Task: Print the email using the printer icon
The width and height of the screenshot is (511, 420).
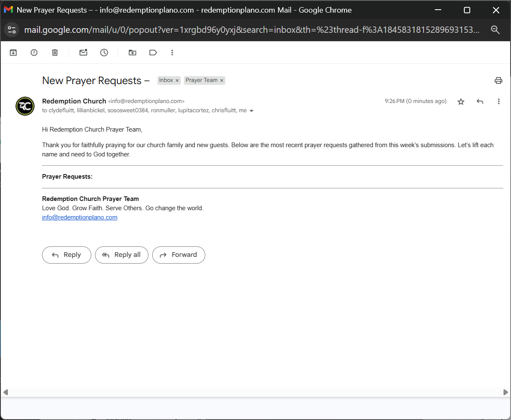Action: click(498, 80)
